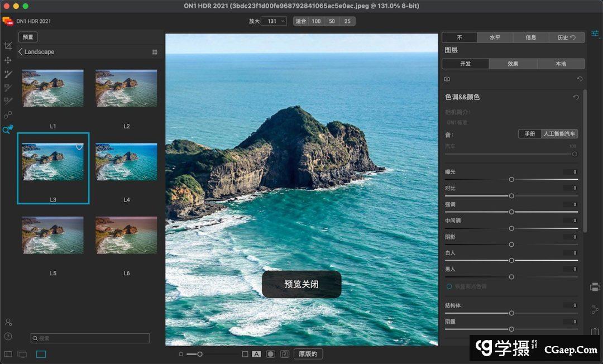Click the Print icon on right edge
This screenshot has height=364, width=603.
[x=595, y=287]
